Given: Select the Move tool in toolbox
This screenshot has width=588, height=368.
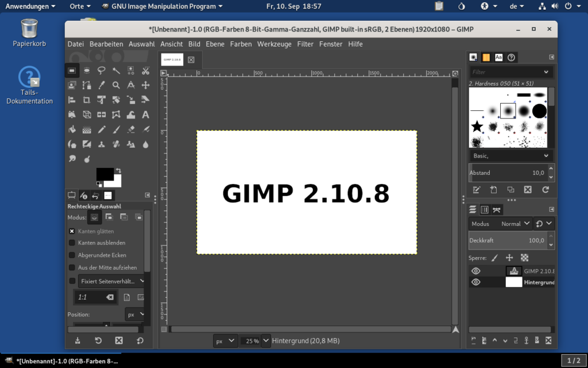Looking at the screenshot, I should tap(145, 85).
